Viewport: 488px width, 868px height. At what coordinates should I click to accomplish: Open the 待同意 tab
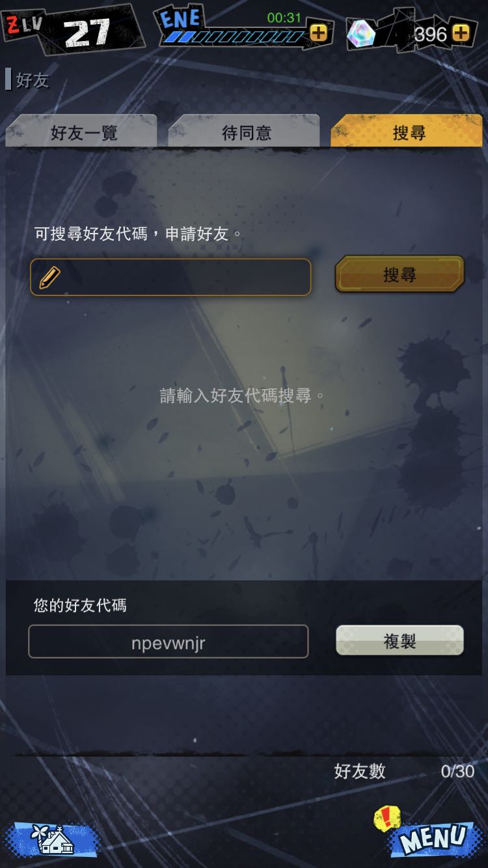point(245,132)
